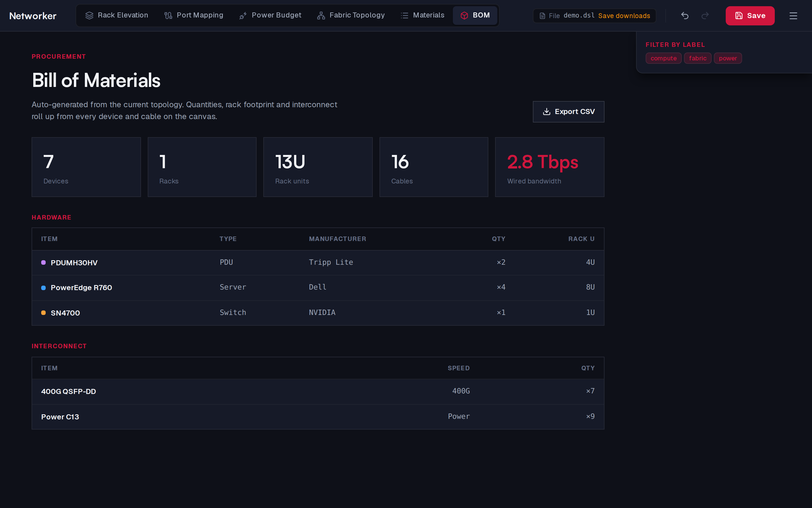The width and height of the screenshot is (812, 508).
Task: Click the file document icon
Action: pyautogui.click(x=542, y=16)
